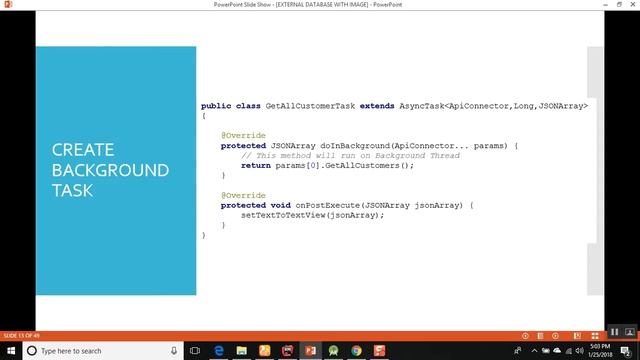Click the 'doInBackground(ApiConnector... params)' line
Viewport: 640px width, 360px height.
pyautogui.click(x=369, y=146)
